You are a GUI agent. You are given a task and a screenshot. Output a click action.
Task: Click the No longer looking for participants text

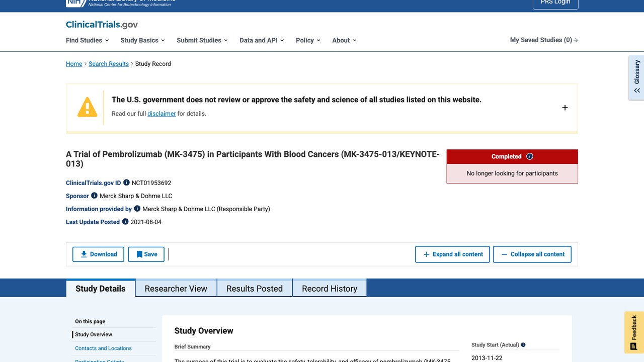click(x=512, y=173)
